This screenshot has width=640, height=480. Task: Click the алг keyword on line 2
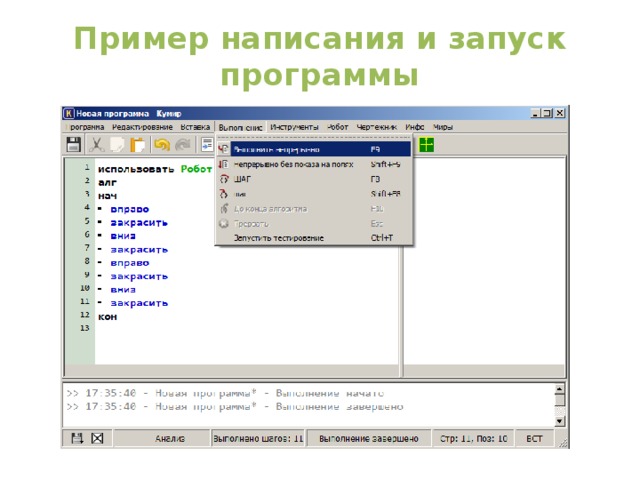(107, 182)
